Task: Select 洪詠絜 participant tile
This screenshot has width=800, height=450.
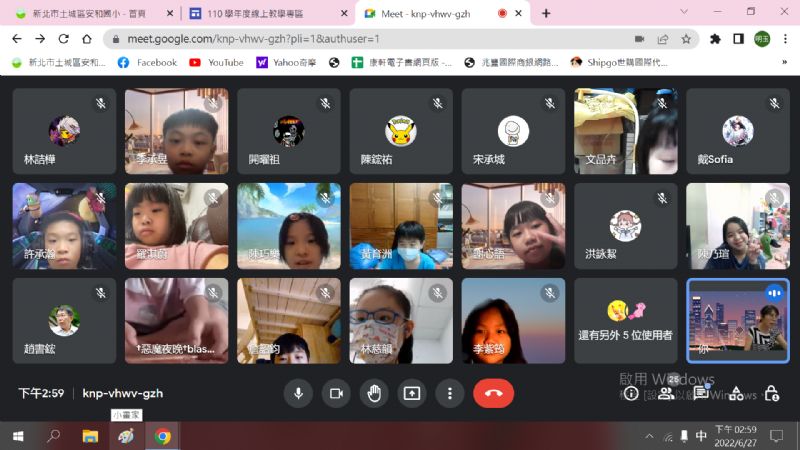Action: click(x=626, y=226)
